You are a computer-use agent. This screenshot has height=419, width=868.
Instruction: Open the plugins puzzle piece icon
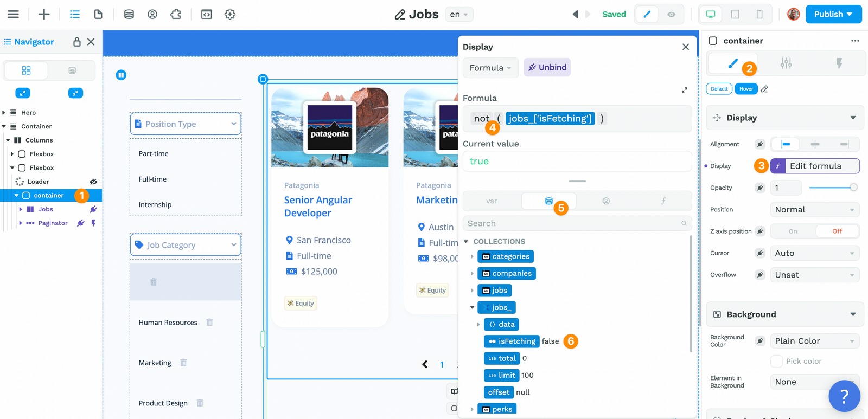[176, 15]
